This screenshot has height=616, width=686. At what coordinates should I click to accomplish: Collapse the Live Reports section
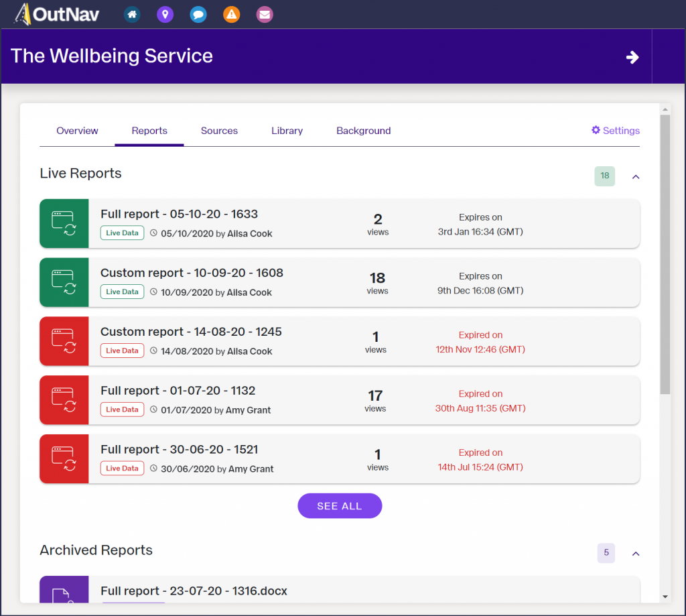[636, 176]
